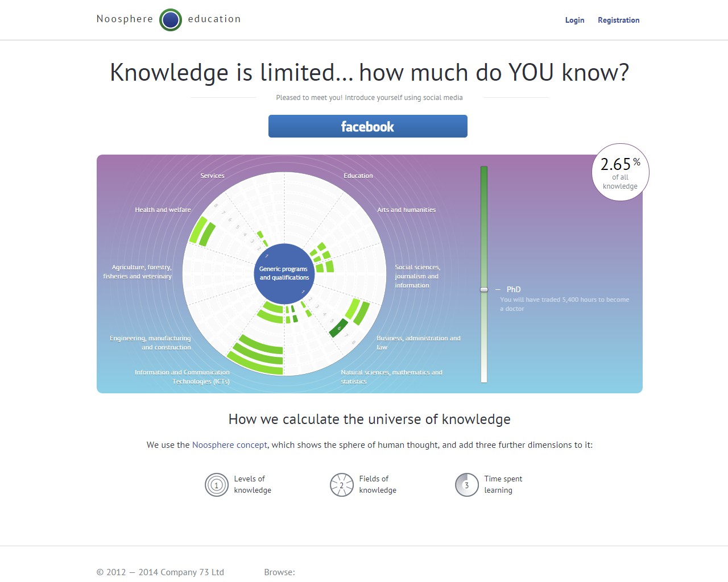The width and height of the screenshot is (728, 582).
Task: Select Engineering, manufacturing and construction label
Action: tap(150, 343)
